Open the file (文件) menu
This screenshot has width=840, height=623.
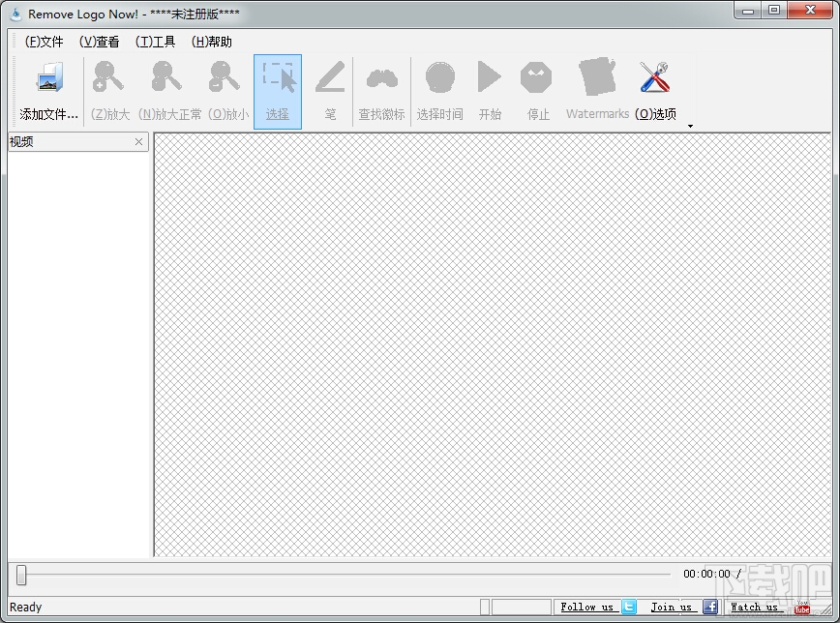tap(44, 42)
